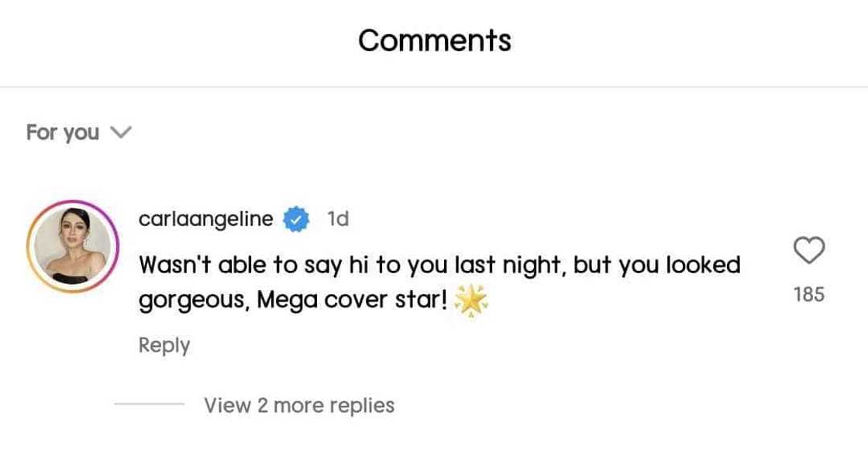Click the words "you looked" in the comment
The width and height of the screenshot is (868, 450).
tap(678, 265)
